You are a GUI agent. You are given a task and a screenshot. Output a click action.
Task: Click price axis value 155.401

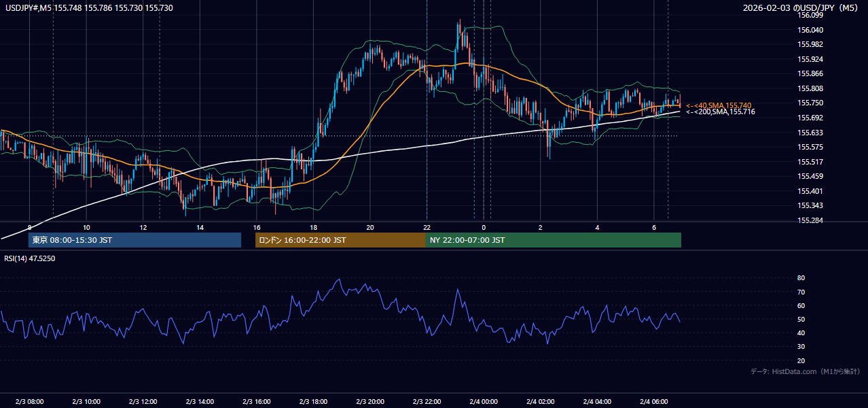pyautogui.click(x=810, y=191)
